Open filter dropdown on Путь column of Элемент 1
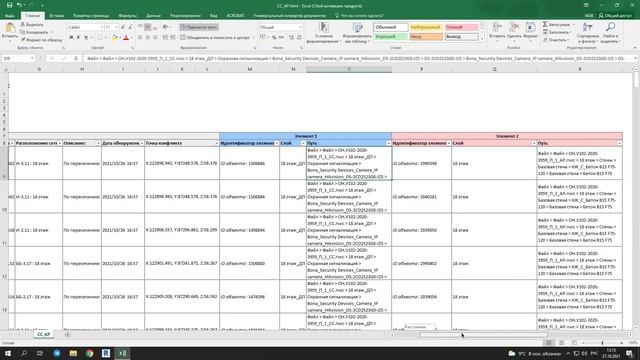 (x=388, y=143)
